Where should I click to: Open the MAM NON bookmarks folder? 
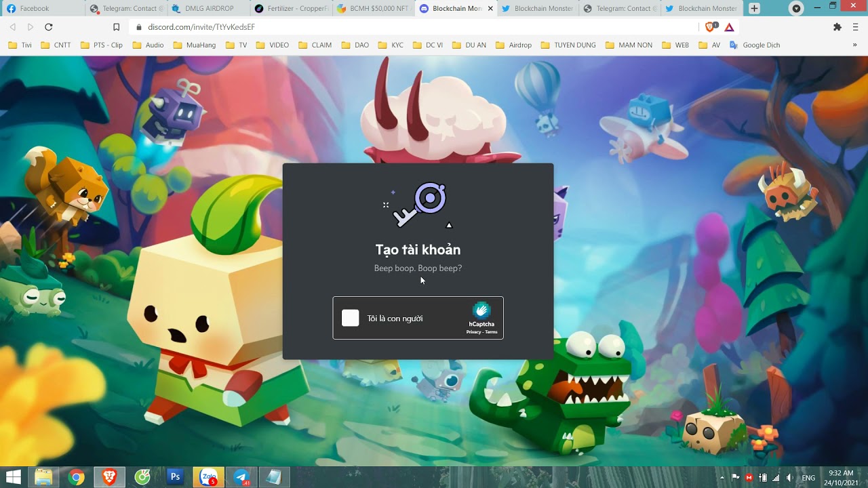[629, 45]
